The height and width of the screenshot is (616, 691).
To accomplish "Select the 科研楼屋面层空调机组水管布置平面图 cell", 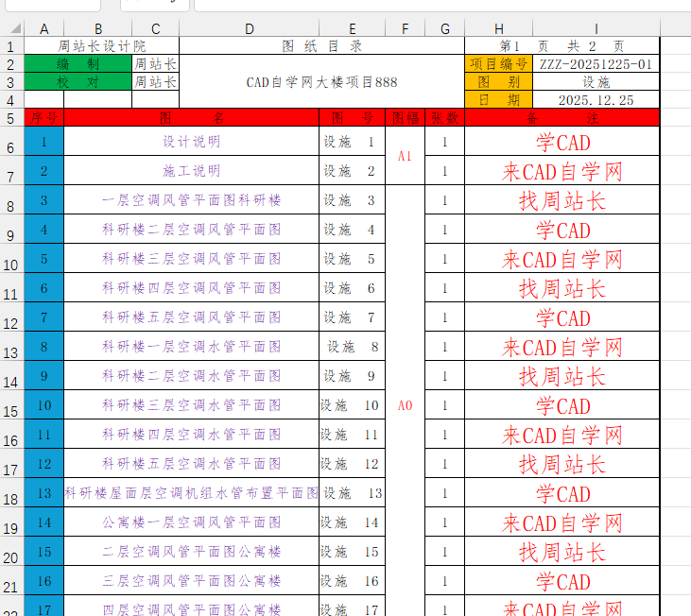I will point(191,493).
